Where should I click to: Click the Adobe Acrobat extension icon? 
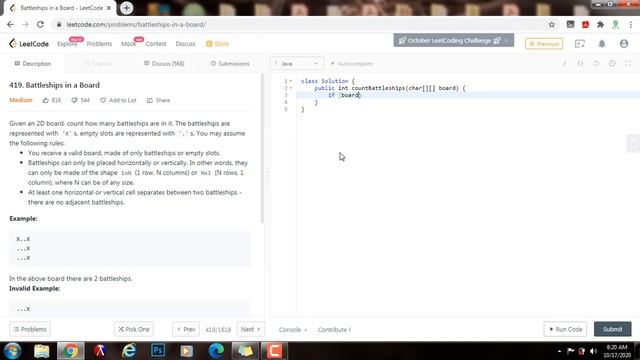tap(585, 24)
